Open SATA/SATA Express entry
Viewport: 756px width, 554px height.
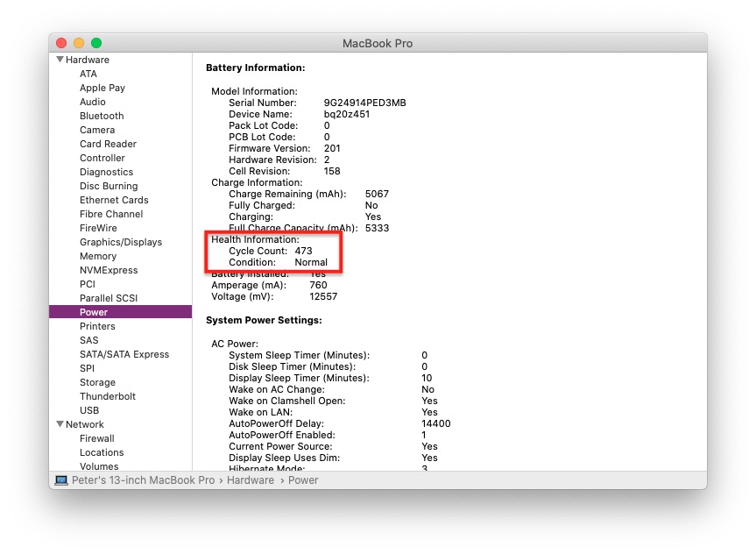point(124,354)
